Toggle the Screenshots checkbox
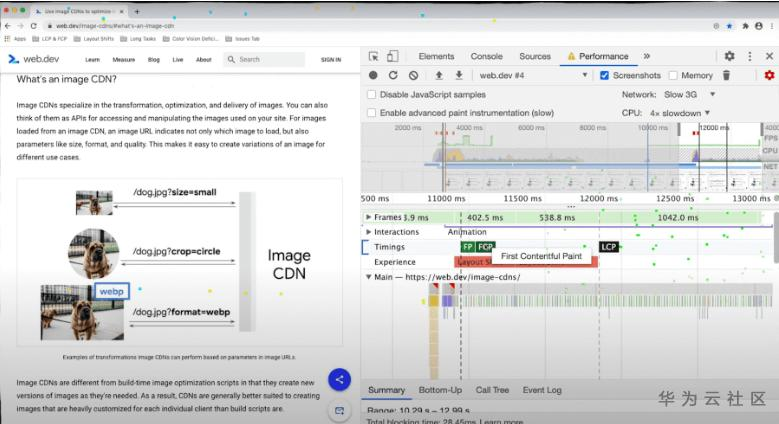This screenshot has height=424, width=779. coord(604,76)
